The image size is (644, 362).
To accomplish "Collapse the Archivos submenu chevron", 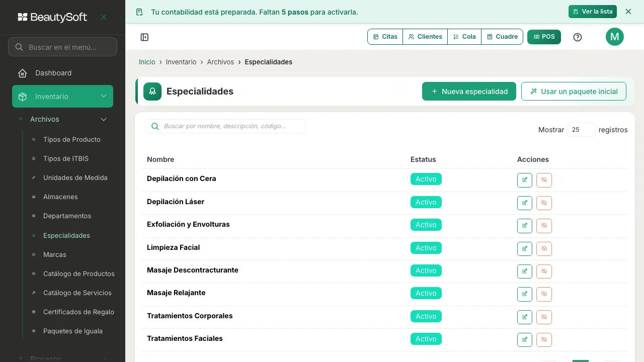I will click(x=104, y=119).
